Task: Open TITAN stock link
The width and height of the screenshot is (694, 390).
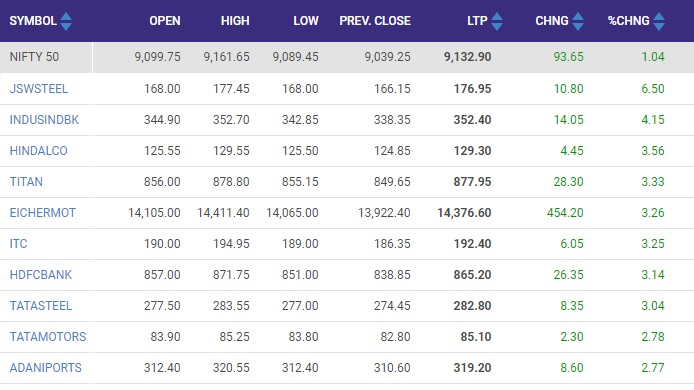Action: 26,181
